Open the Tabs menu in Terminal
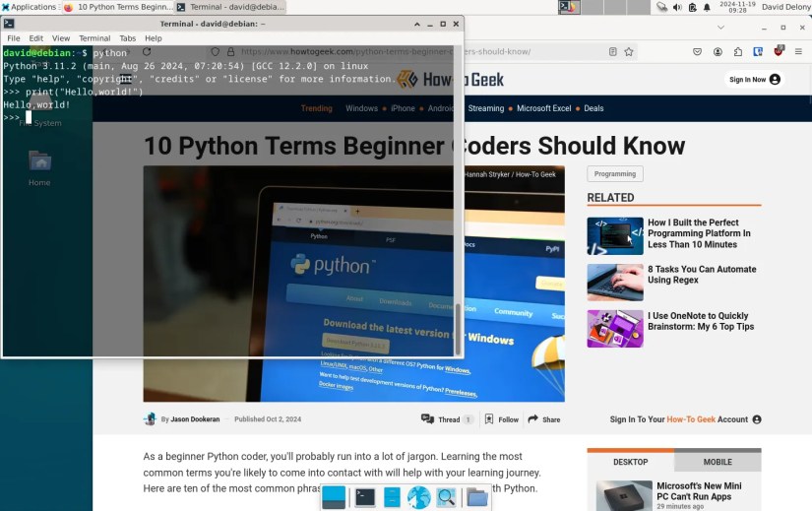The image size is (812, 511). point(127,38)
